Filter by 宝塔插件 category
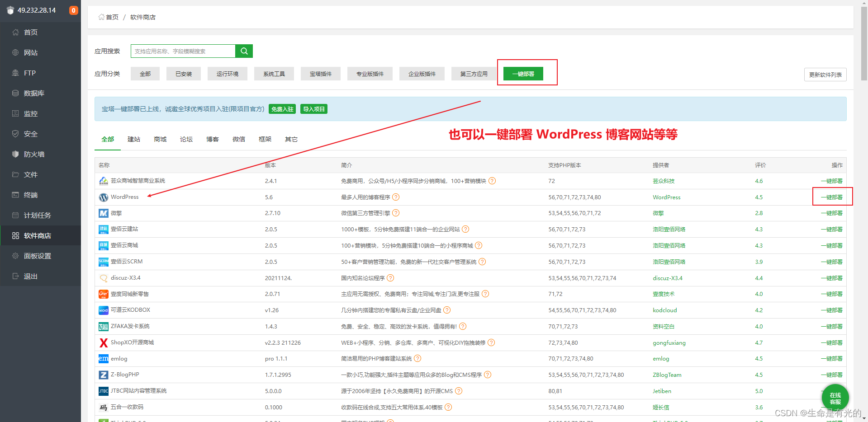 (x=321, y=74)
